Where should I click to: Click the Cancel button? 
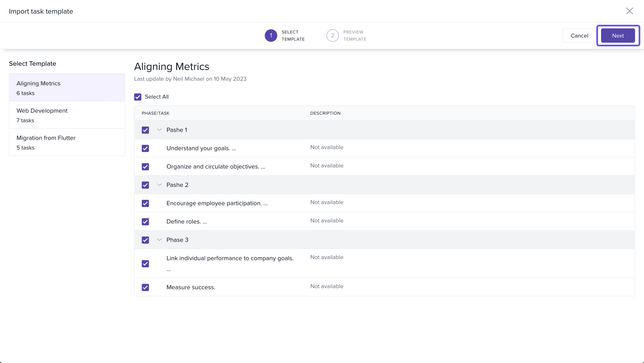pyautogui.click(x=579, y=36)
